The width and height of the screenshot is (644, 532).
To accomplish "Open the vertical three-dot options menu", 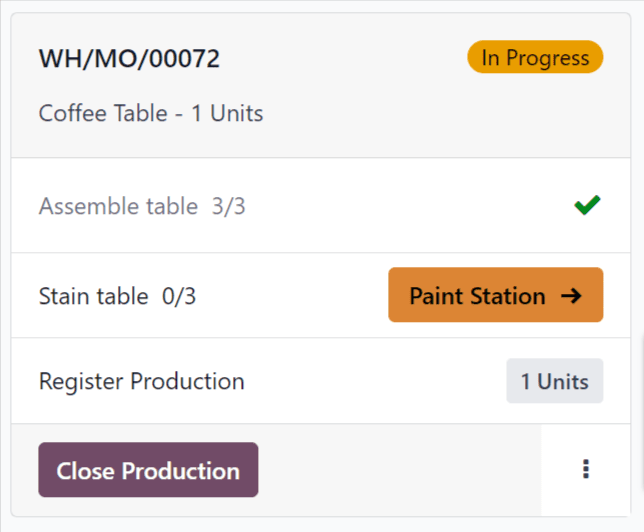I will (586, 469).
